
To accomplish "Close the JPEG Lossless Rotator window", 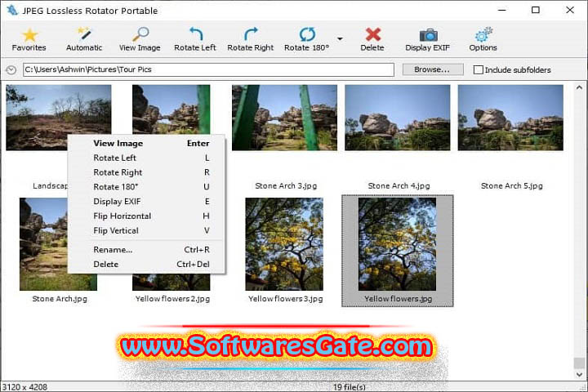I will [570, 10].
